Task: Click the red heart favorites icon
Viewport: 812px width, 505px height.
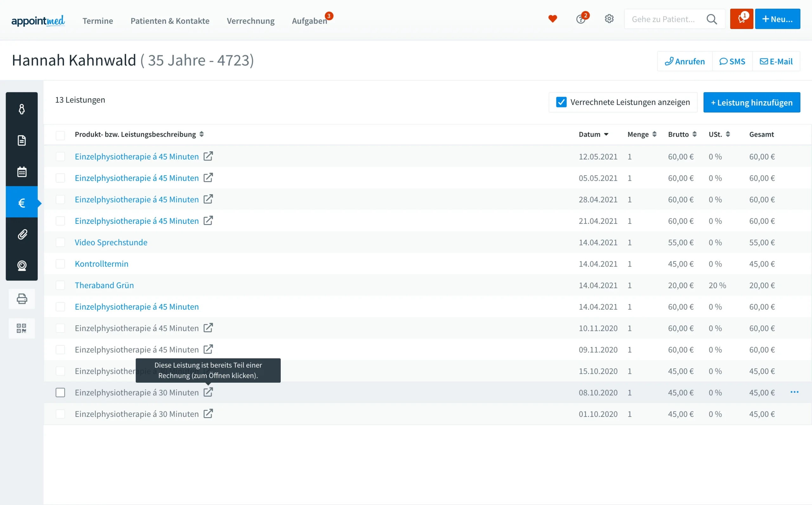Action: 552,19
